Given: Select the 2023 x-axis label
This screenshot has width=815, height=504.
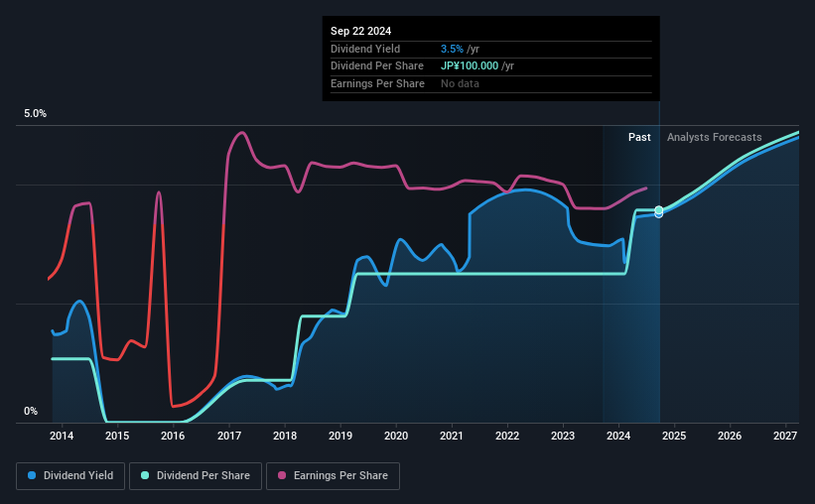Looking at the screenshot, I should [563, 436].
